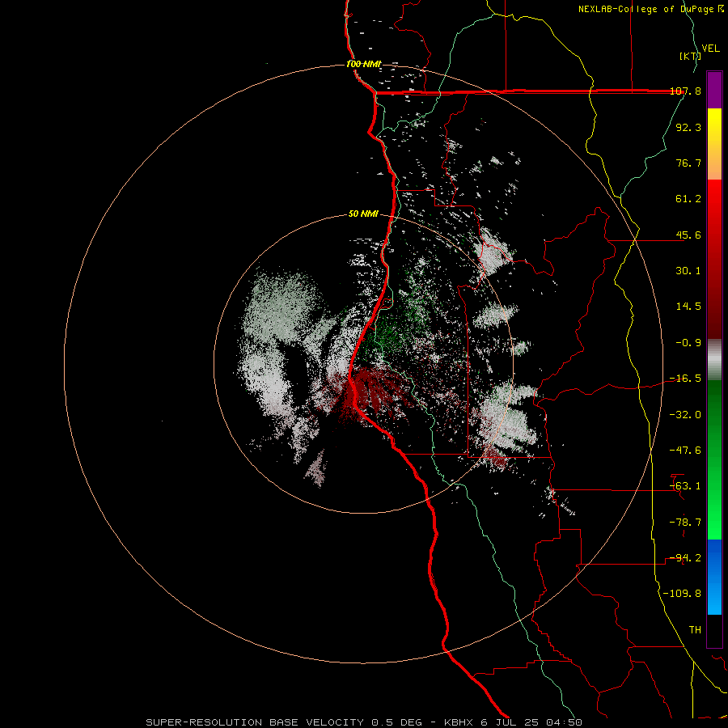
Task: Click the -32.0 legend value
Action: coord(685,415)
